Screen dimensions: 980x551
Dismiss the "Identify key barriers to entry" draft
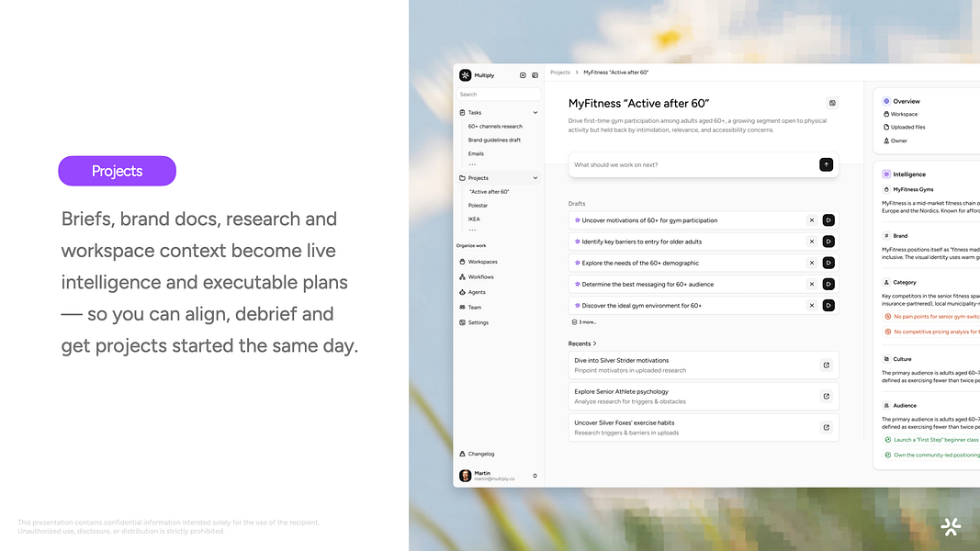pos(812,242)
